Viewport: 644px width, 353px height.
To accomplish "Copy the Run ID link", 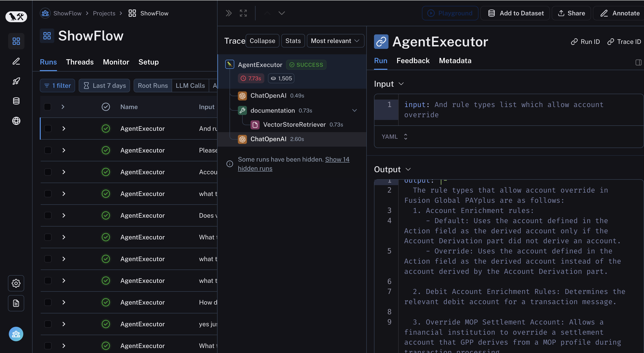I will coord(585,42).
